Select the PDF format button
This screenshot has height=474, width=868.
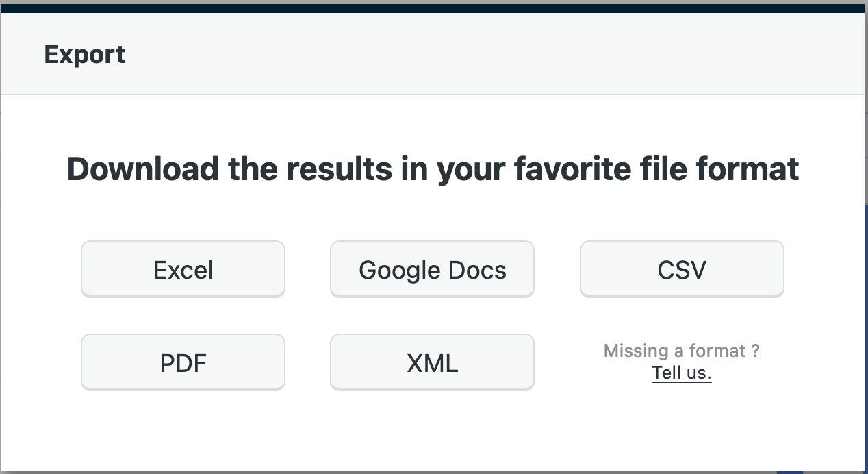[x=183, y=362]
